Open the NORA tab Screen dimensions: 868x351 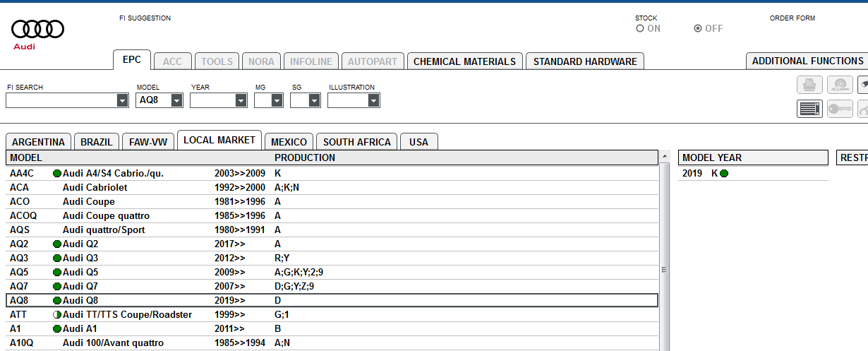262,61
